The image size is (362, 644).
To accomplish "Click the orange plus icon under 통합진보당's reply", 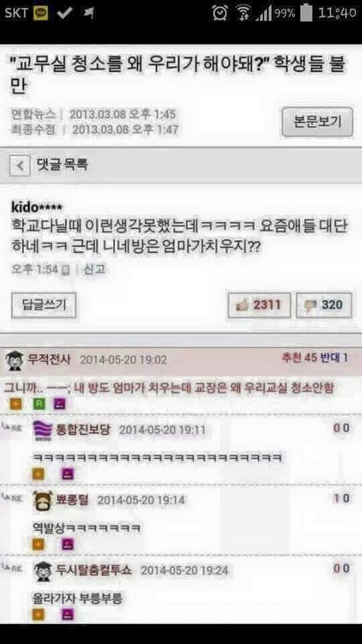I will 38,474.
